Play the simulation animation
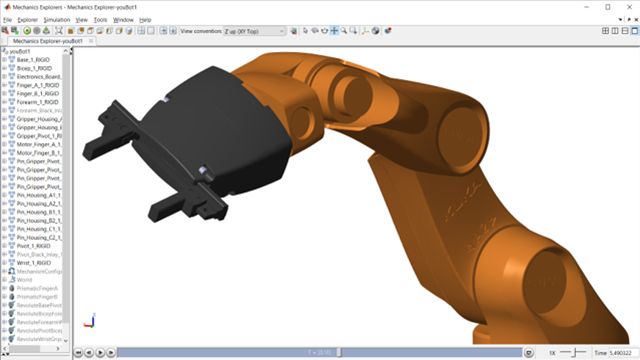 [x=100, y=352]
